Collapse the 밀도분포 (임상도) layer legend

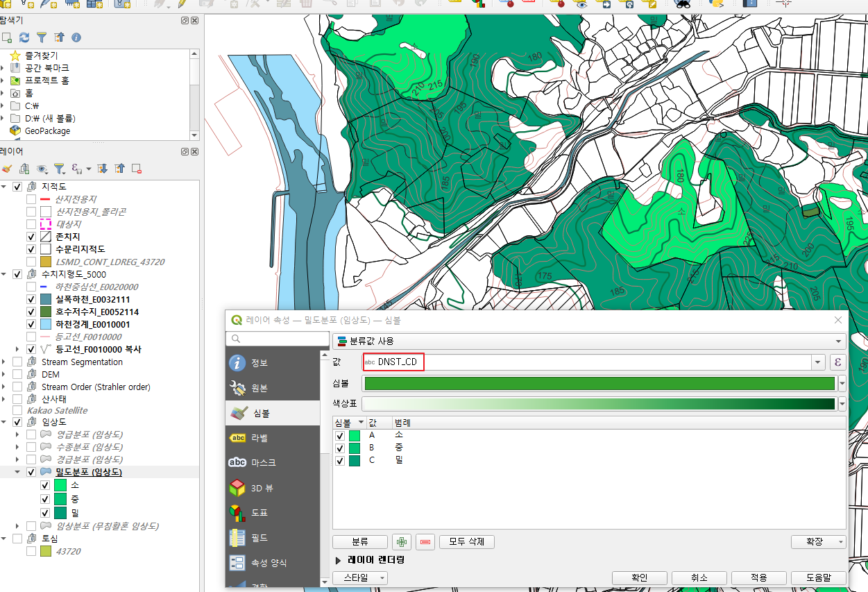coord(18,472)
